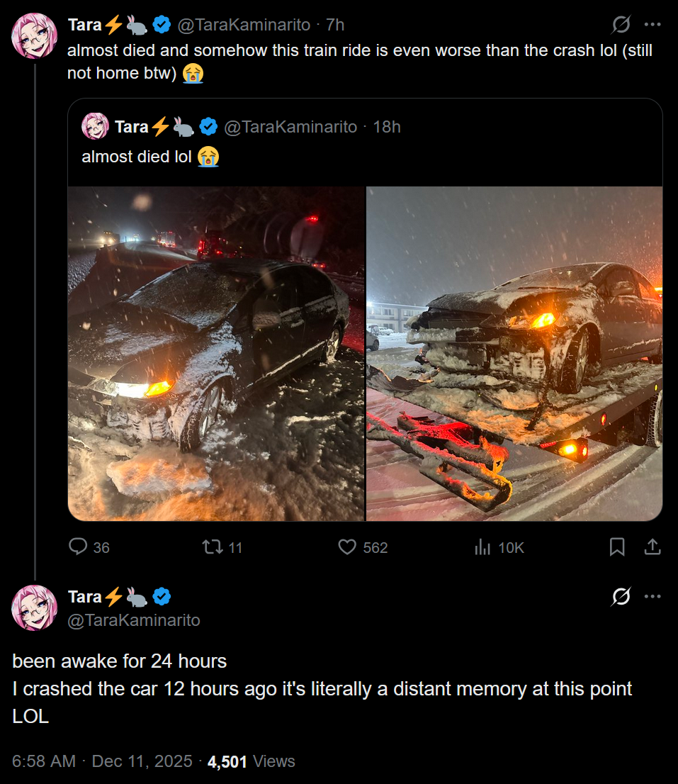The height and width of the screenshot is (784, 678).
Task: Click the Grok icon on the top post
Action: tap(621, 24)
